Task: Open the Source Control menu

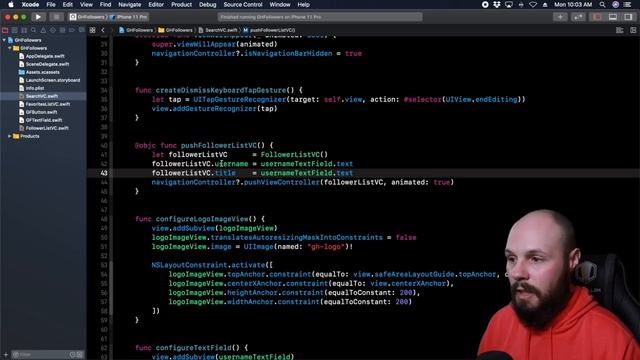Action: point(243,4)
